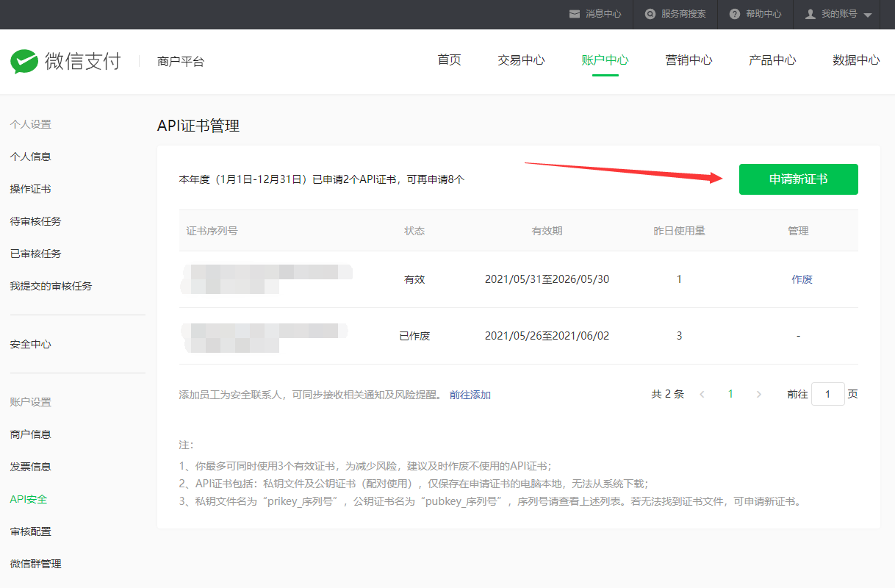The height and width of the screenshot is (588, 895).
Task: Open 安全中心 in the sidebar
Action: (x=30, y=344)
